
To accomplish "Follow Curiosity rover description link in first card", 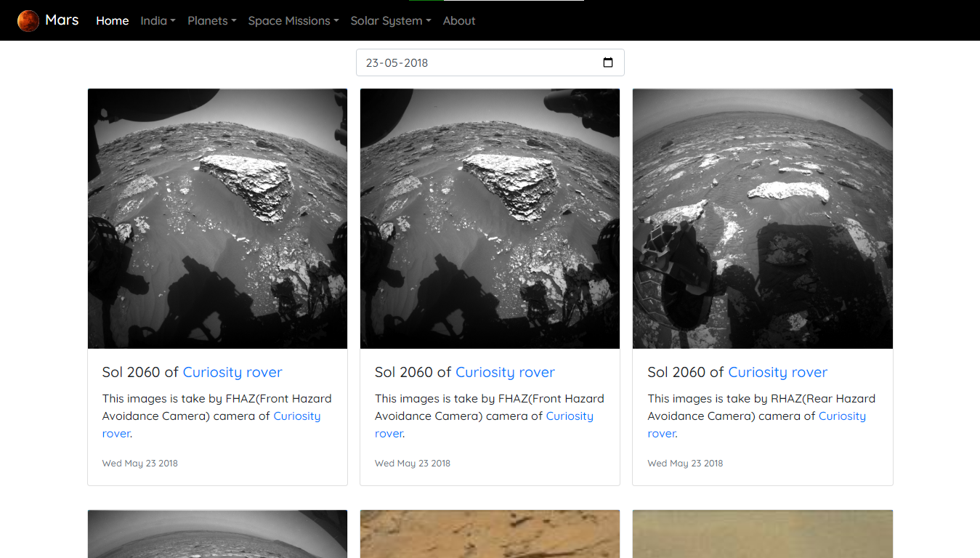I will point(297,416).
